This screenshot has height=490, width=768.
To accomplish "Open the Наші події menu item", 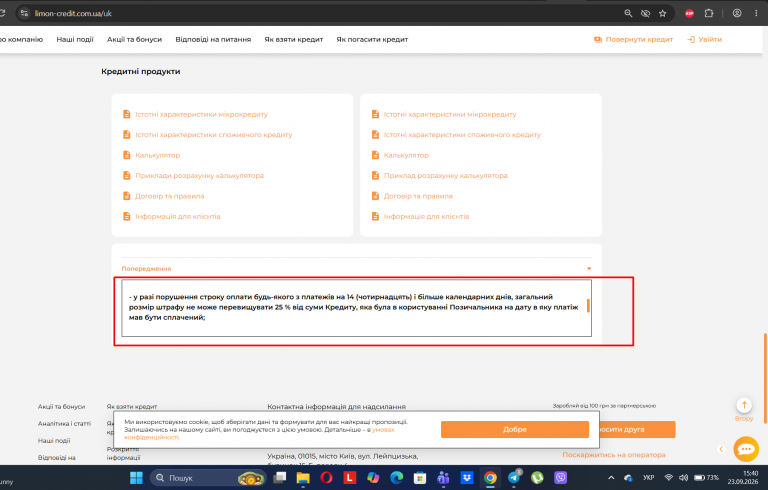I will (75, 39).
